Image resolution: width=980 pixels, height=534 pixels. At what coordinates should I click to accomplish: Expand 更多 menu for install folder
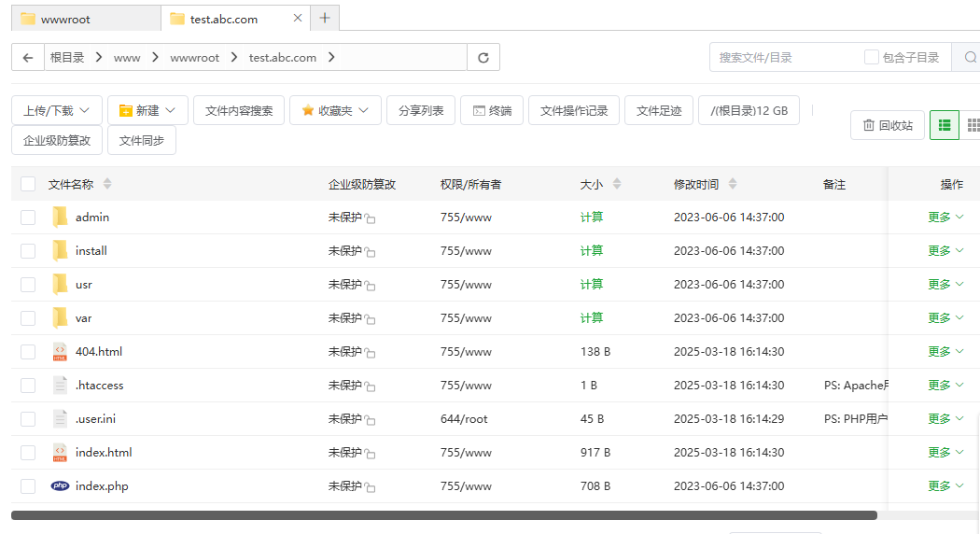pyautogui.click(x=945, y=251)
